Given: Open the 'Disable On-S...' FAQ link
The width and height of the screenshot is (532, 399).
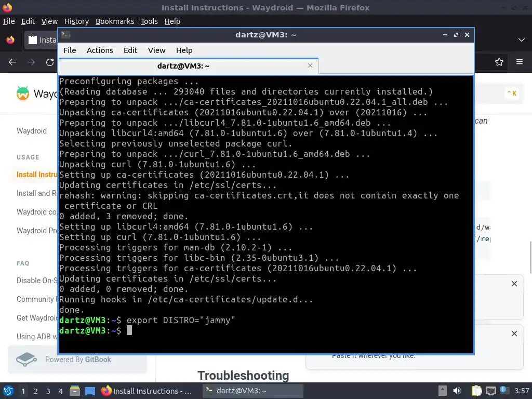Looking at the screenshot, I should pos(37,280).
